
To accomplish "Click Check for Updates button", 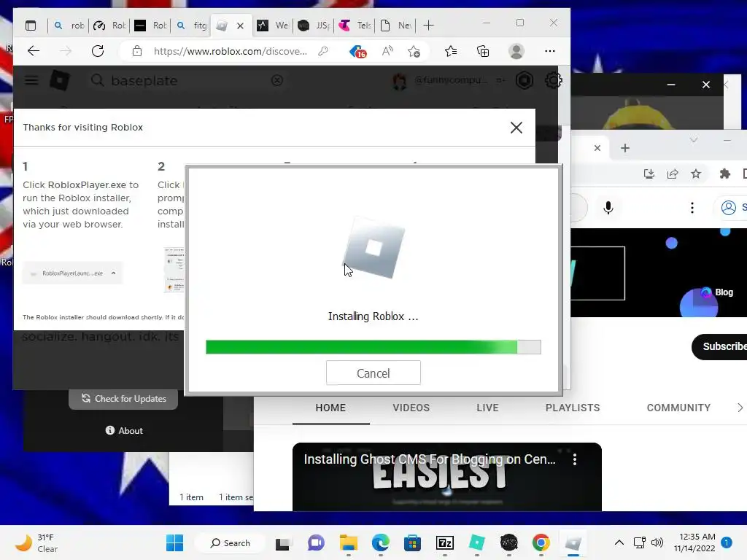I will point(123,399).
